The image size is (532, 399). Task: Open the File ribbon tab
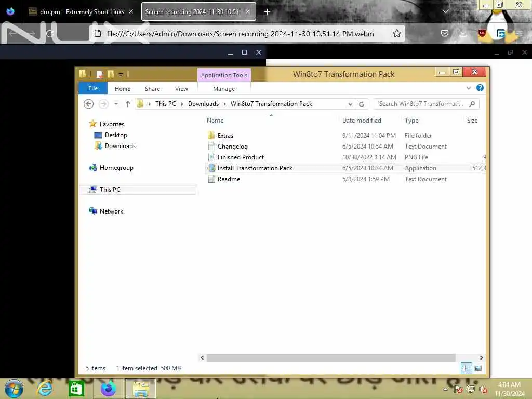pos(93,88)
